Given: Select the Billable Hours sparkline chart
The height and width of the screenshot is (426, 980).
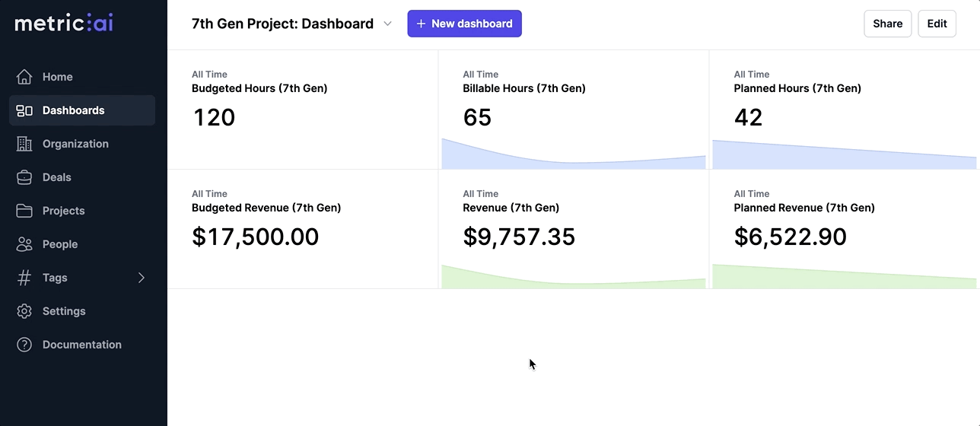Looking at the screenshot, I should pyautogui.click(x=573, y=155).
